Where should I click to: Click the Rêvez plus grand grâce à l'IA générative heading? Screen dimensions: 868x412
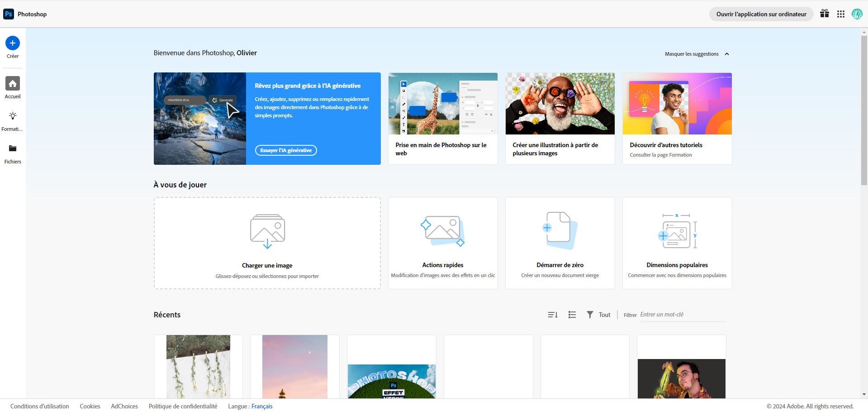pos(308,86)
